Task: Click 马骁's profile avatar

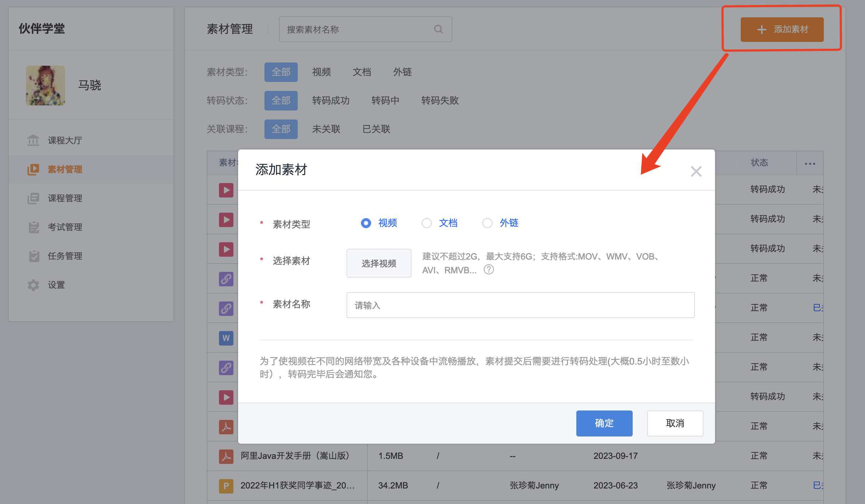Action: pyautogui.click(x=46, y=86)
